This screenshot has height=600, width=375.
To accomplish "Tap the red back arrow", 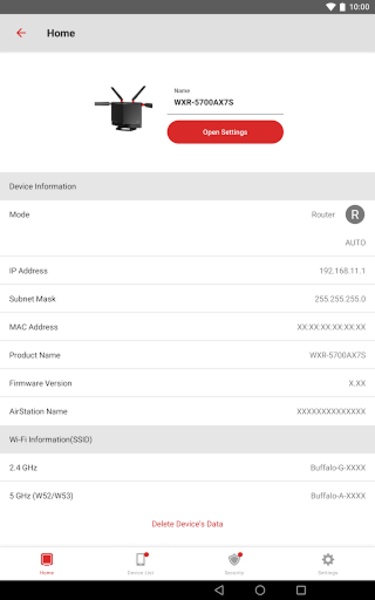I will pos(21,33).
